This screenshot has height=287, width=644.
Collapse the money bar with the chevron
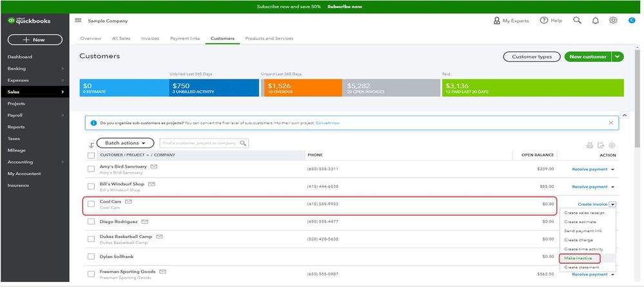(625, 115)
